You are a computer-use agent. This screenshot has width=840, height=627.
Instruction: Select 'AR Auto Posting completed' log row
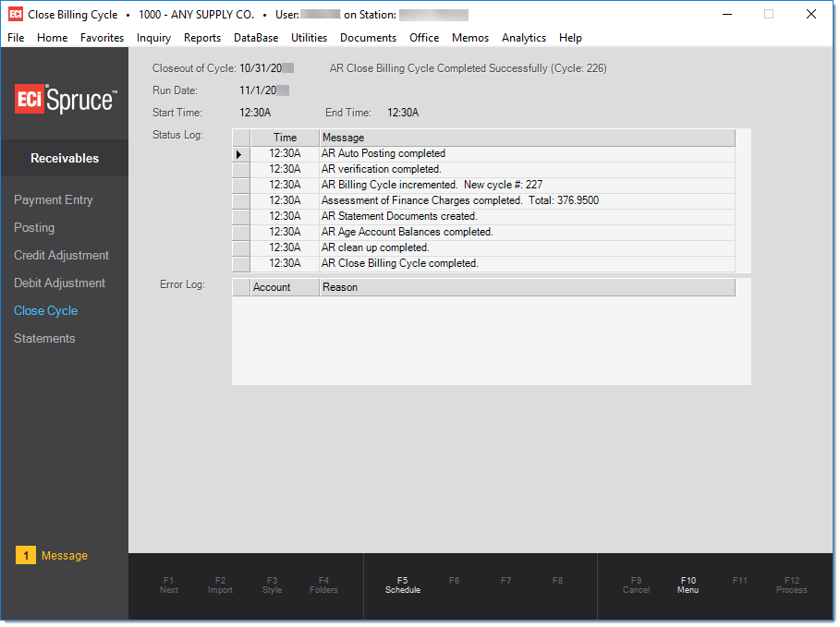point(483,153)
